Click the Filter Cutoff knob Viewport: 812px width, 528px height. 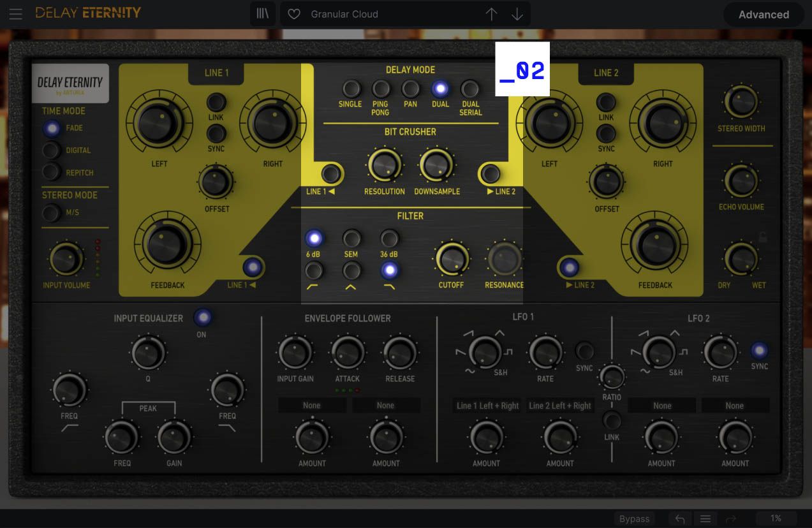coord(452,259)
